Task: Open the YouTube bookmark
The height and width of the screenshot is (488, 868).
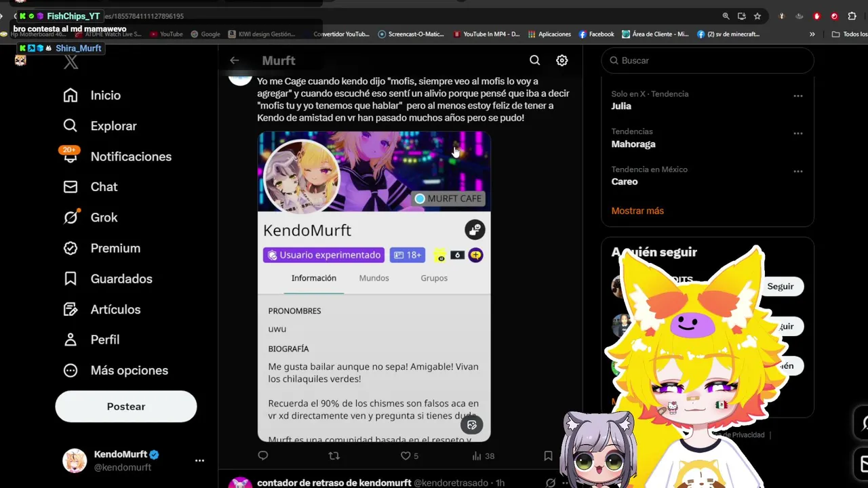Action: point(167,34)
